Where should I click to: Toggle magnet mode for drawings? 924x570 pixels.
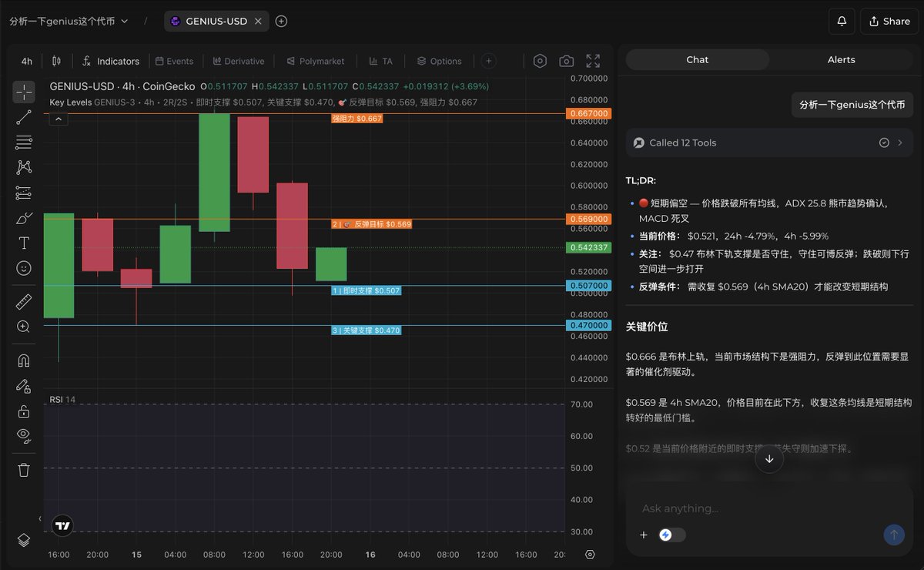point(24,360)
